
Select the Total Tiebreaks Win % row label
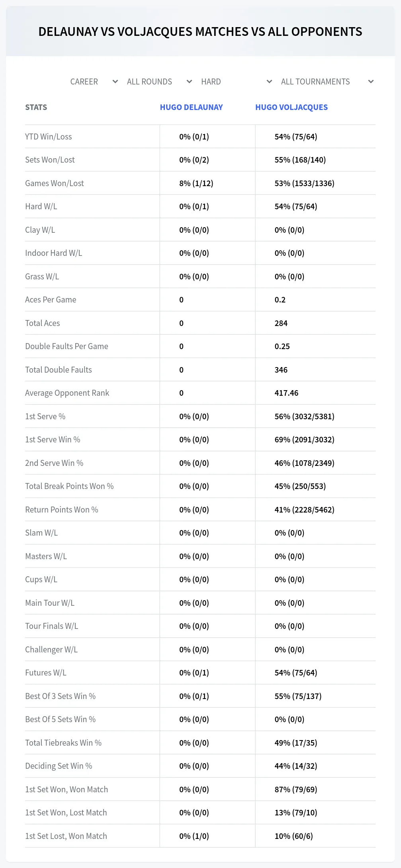[x=63, y=743]
